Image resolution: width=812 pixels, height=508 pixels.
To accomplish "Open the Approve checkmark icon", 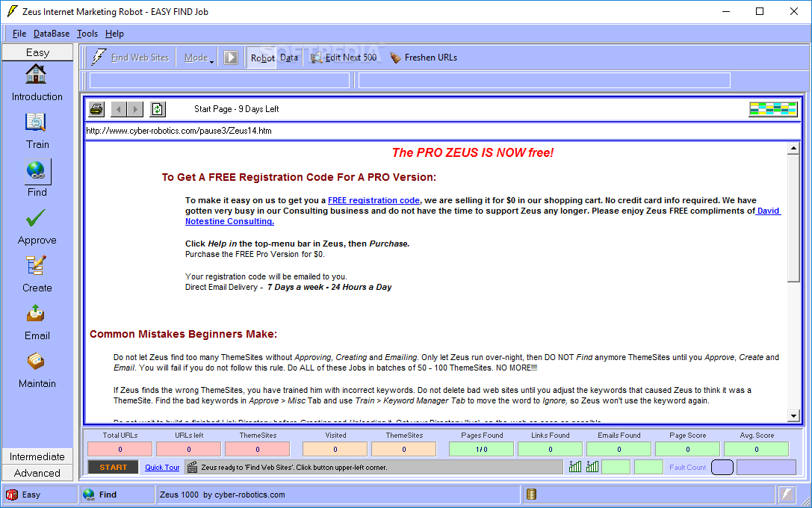I will click(x=36, y=218).
